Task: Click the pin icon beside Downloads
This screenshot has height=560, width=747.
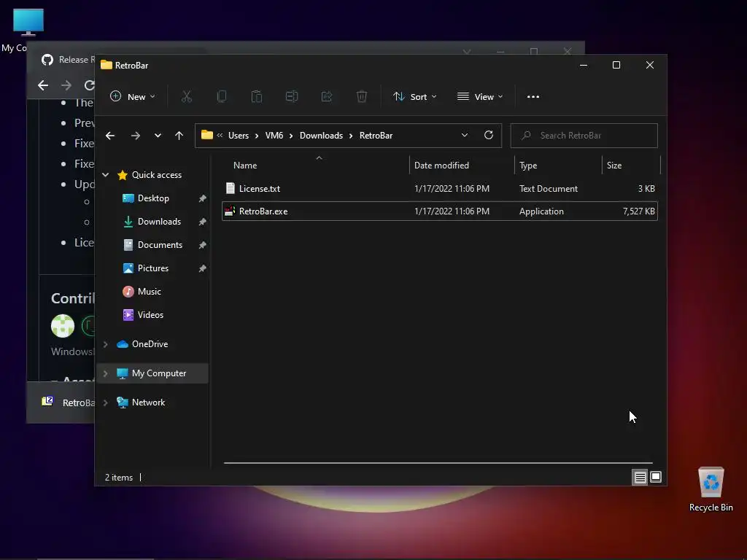Action: coord(203,222)
